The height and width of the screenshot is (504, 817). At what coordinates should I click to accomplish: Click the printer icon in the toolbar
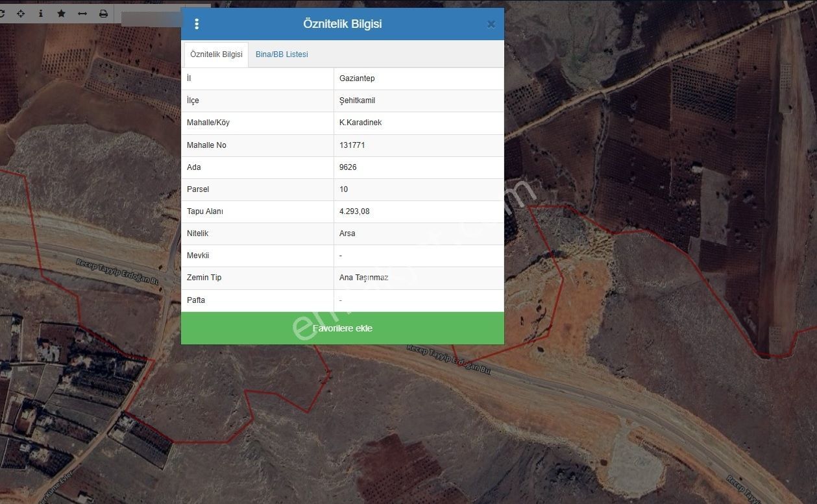[103, 14]
